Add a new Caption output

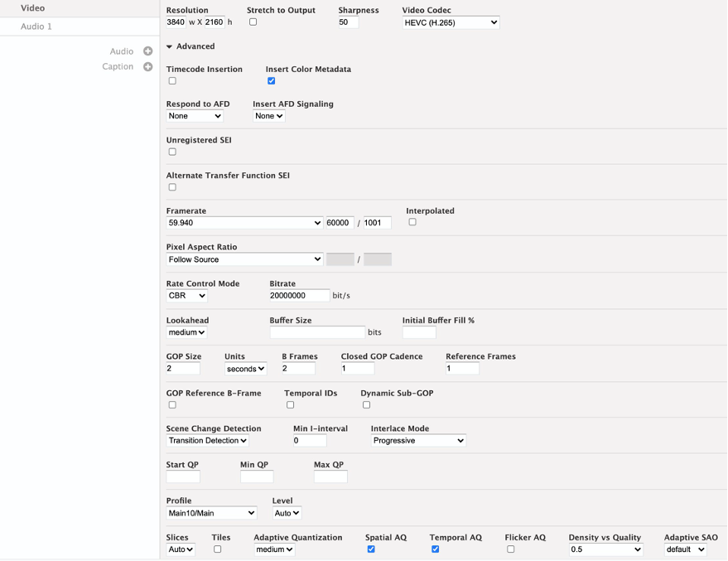tap(147, 66)
